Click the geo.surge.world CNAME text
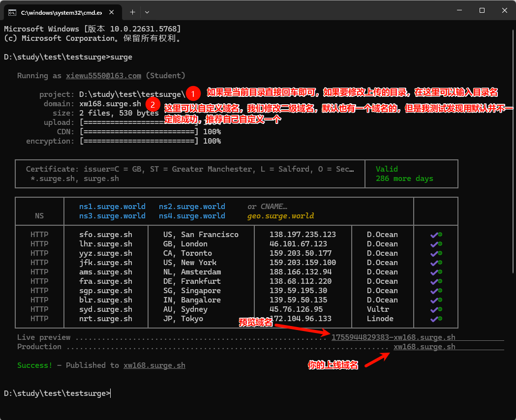Screen dimensions: 516x420 click(280, 216)
